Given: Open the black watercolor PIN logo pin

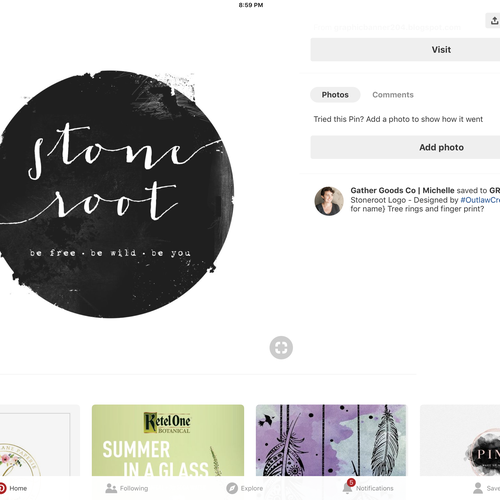Looking at the screenshot, I should pos(460,440).
